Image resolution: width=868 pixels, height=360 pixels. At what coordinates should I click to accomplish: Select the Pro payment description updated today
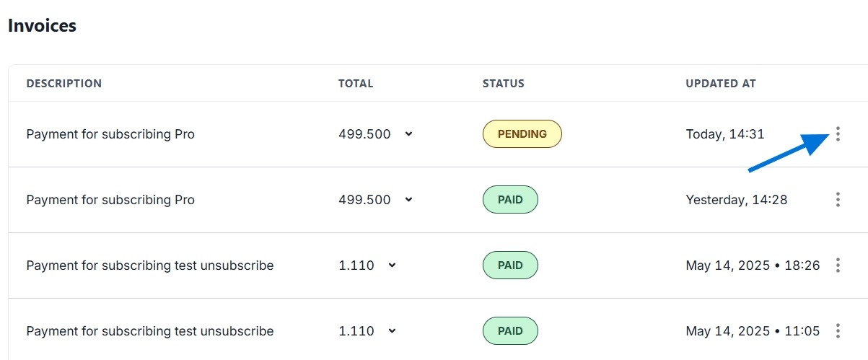[110, 134]
